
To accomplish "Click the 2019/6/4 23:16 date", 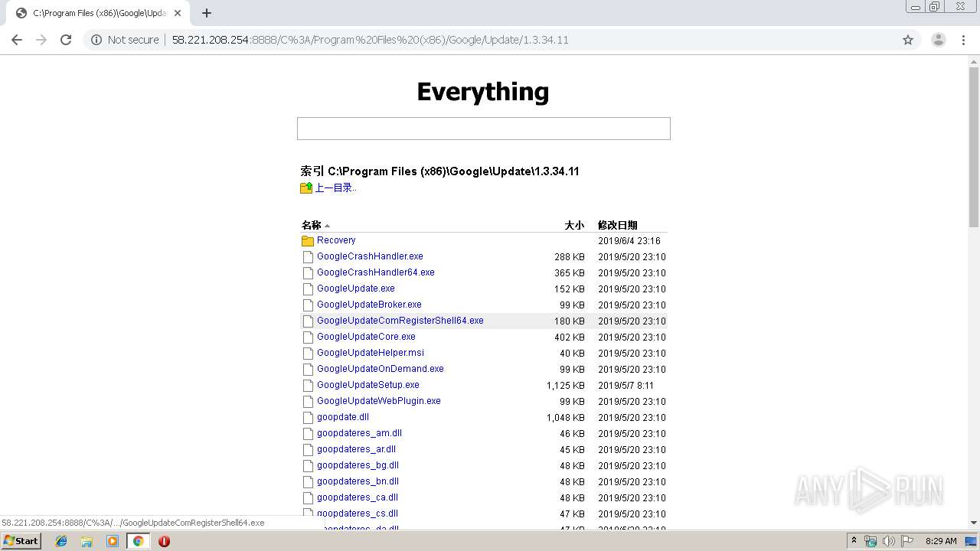I will pos(629,241).
